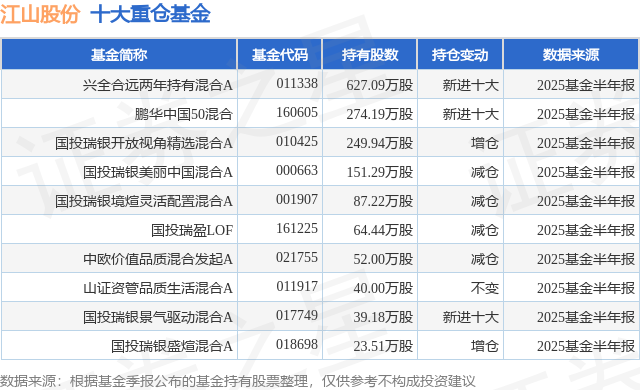Click the 数据来源 footnote text
Screen dimensions: 640x390
pyautogui.click(x=238, y=381)
